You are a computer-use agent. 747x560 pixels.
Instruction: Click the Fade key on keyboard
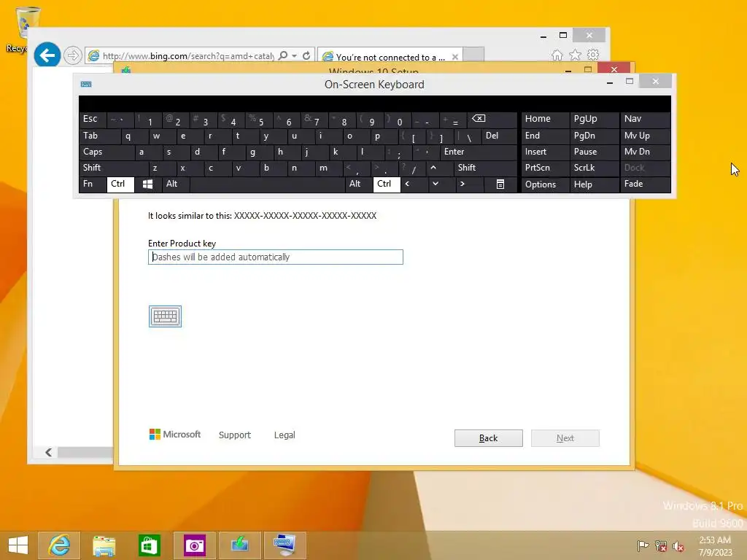click(x=645, y=184)
